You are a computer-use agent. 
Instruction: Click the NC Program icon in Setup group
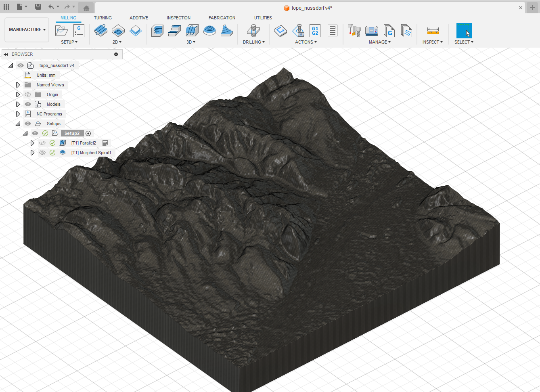(79, 31)
